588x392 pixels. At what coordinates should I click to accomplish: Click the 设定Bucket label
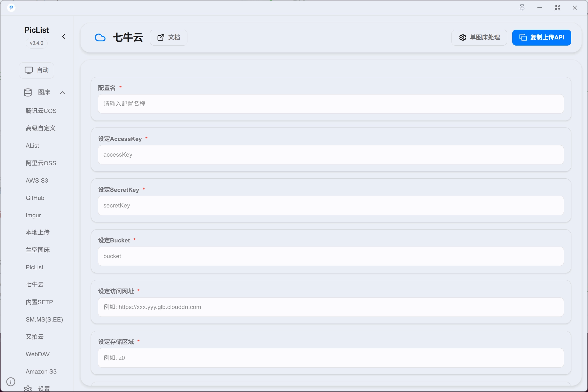114,240
